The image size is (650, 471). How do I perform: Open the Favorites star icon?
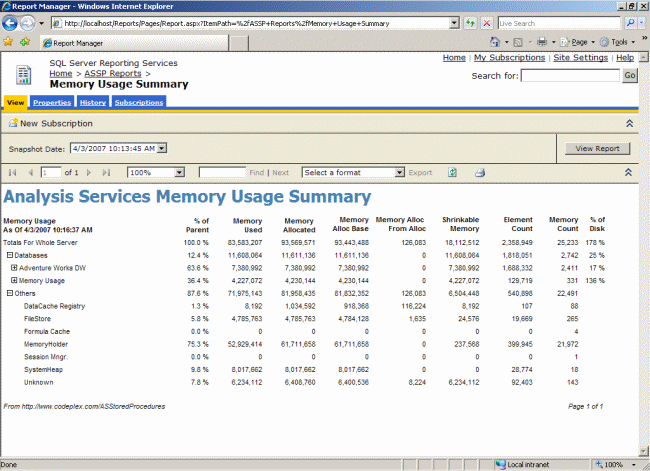pos(8,42)
